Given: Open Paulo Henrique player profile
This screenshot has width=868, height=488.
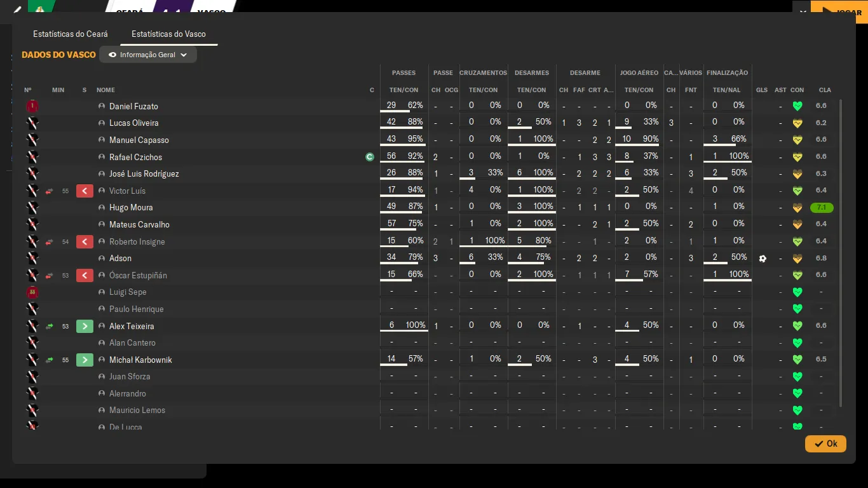Looking at the screenshot, I should coord(137,309).
